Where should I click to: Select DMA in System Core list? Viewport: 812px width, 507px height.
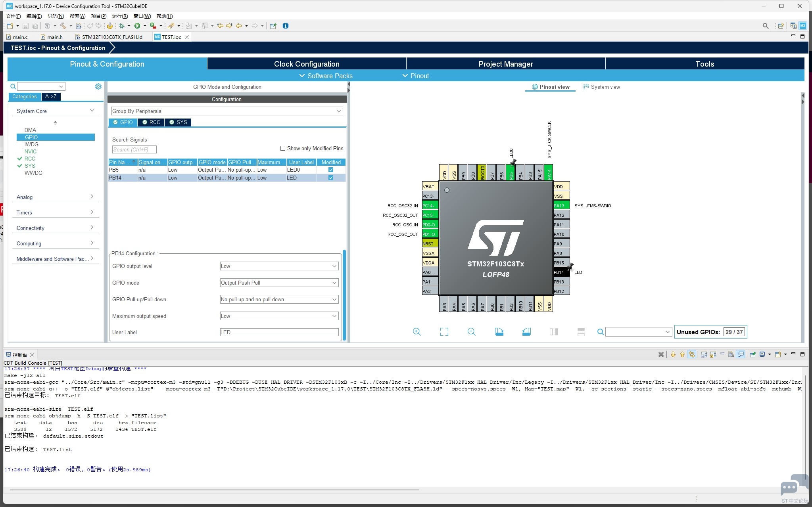(x=30, y=130)
